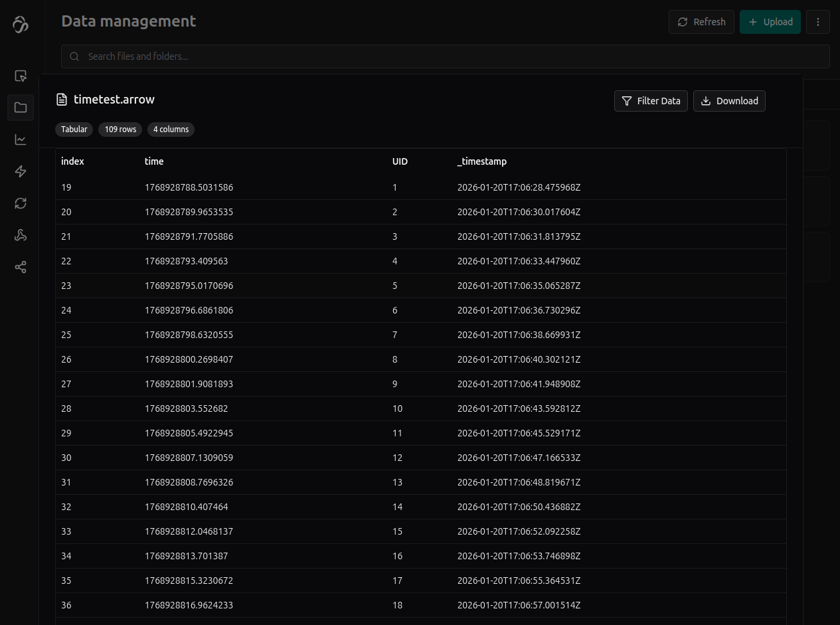
Task: Click the file icon beside timetest.arrow
Action: pos(62,100)
